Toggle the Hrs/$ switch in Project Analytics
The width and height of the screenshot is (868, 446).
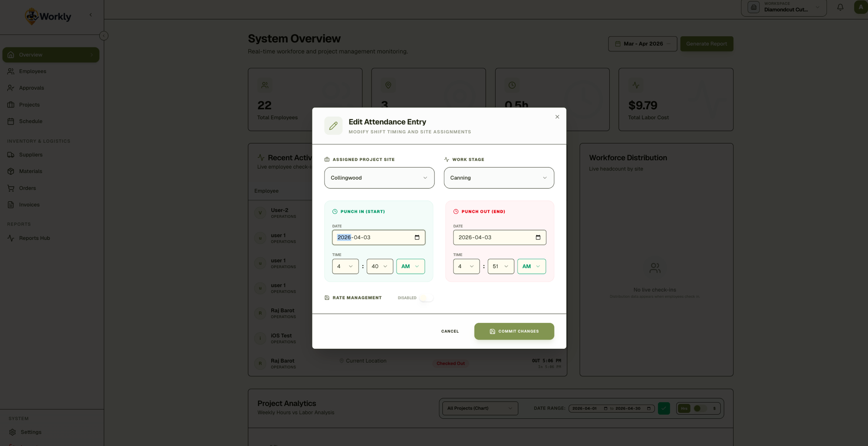[x=698, y=408]
